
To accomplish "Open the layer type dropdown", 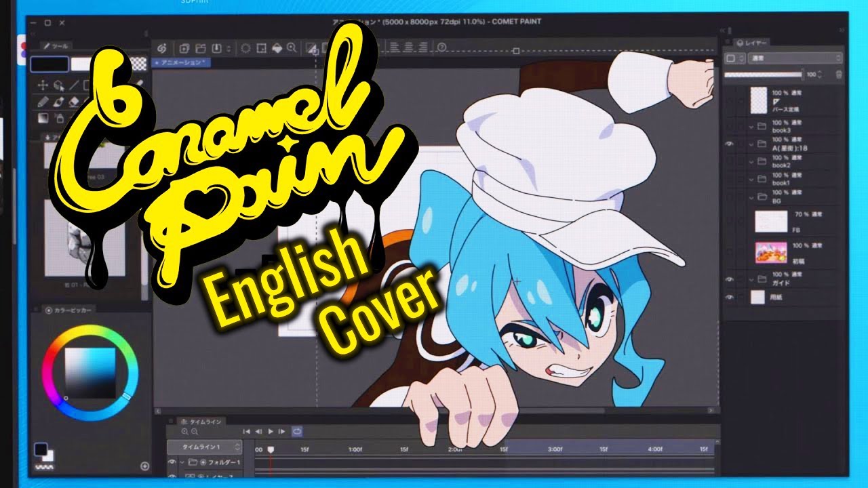I will tap(736, 59).
